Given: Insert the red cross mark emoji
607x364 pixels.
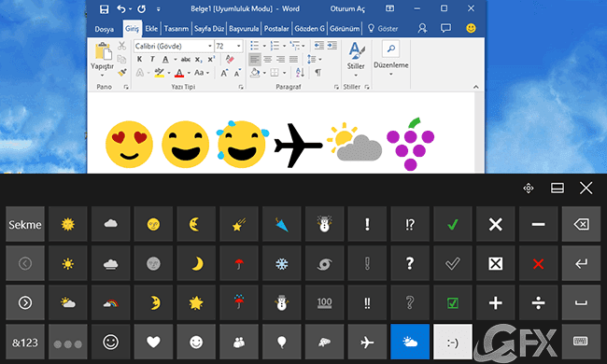Looking at the screenshot, I should (x=538, y=264).
